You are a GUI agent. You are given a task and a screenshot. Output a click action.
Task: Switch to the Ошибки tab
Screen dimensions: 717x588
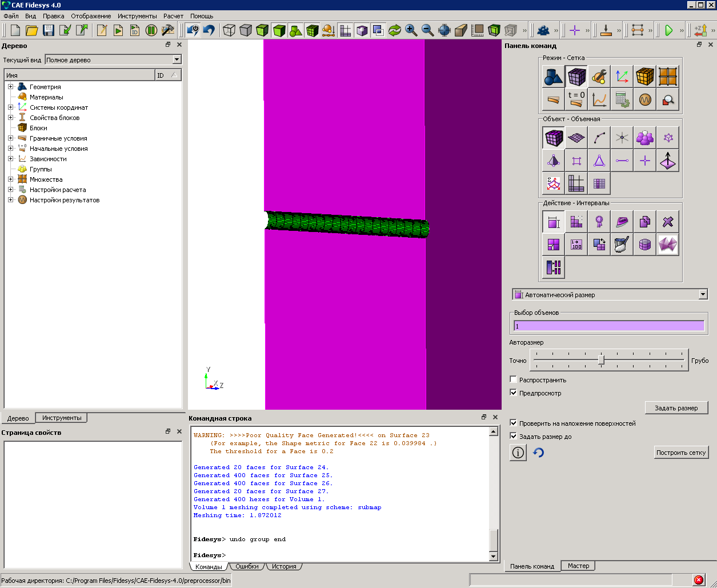247,566
